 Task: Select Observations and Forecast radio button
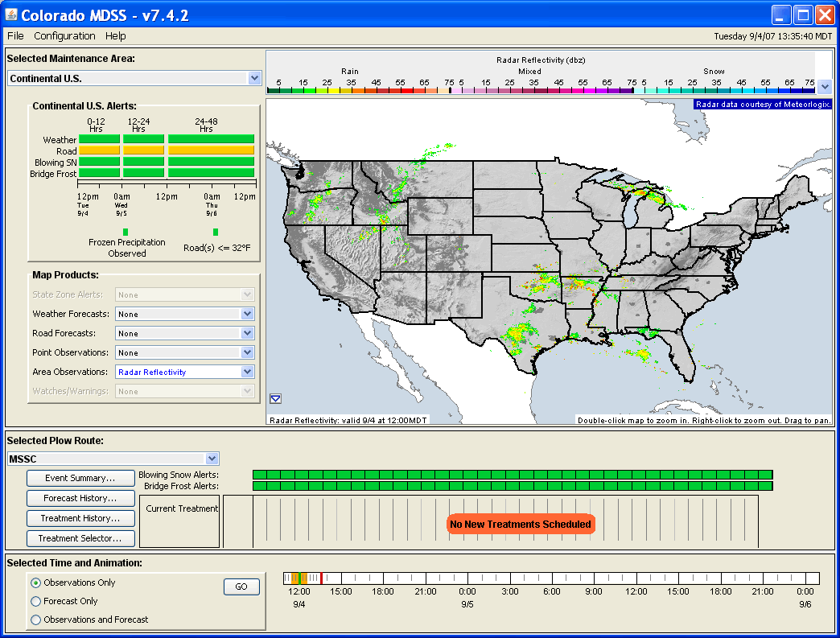(35, 619)
